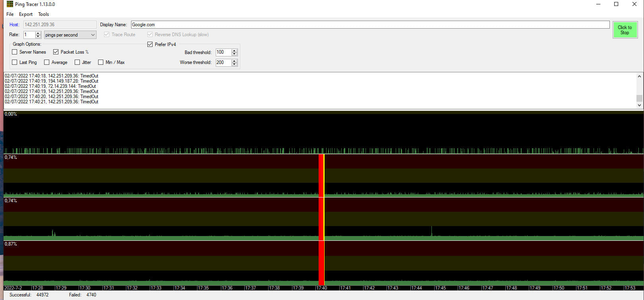Screen dimensions: 644x300
Task: Increase the Worse threshold with up arrow
Action: coord(234,61)
